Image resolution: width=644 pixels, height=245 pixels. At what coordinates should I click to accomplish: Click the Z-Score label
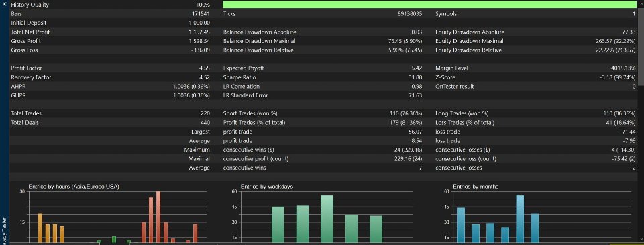(x=445, y=77)
